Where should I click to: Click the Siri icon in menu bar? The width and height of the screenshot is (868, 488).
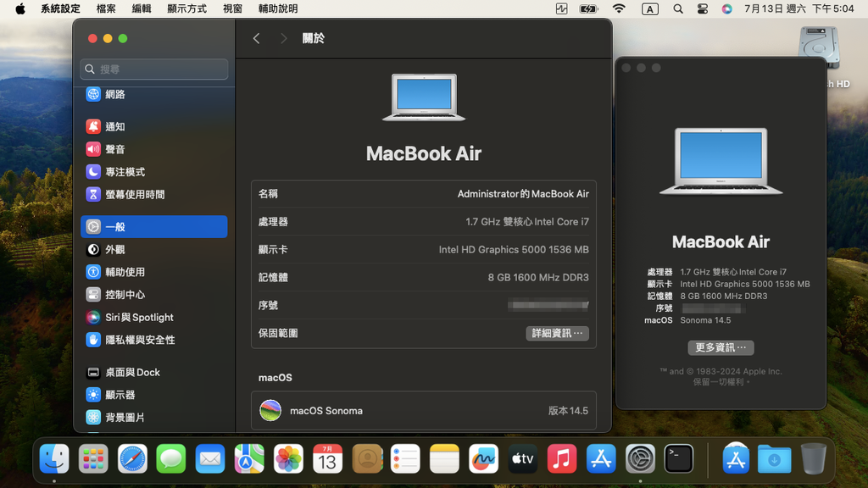(x=726, y=8)
